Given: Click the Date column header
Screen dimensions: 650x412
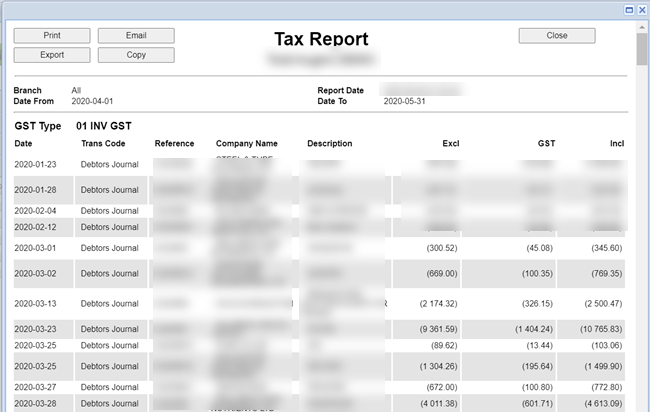Looking at the screenshot, I should (x=23, y=144).
